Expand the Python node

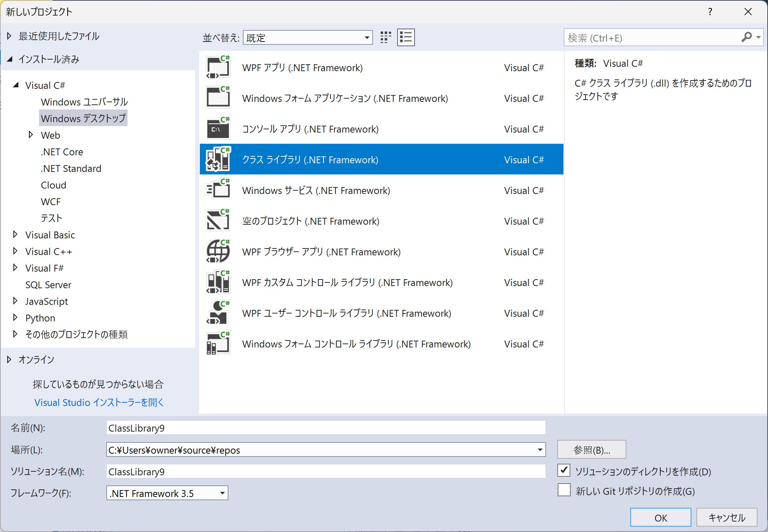click(x=15, y=317)
